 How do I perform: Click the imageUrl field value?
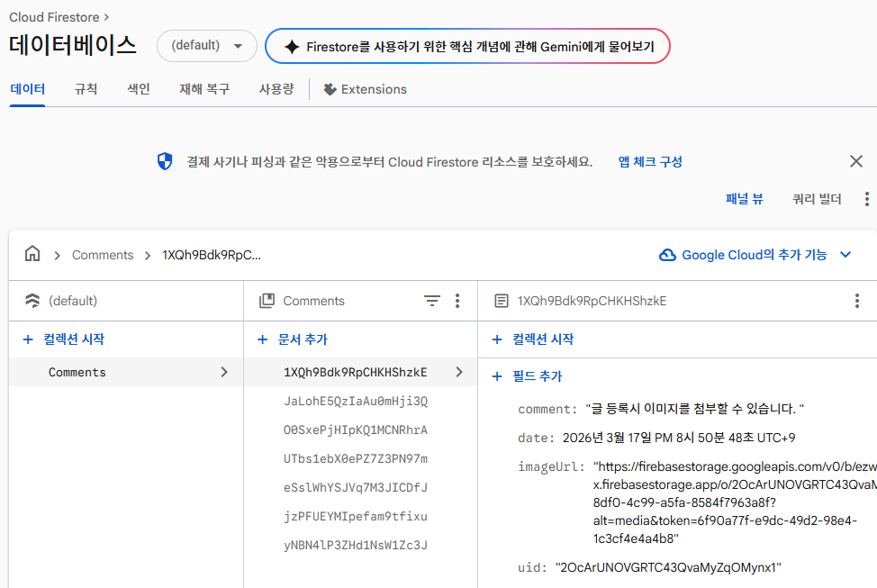(735, 502)
